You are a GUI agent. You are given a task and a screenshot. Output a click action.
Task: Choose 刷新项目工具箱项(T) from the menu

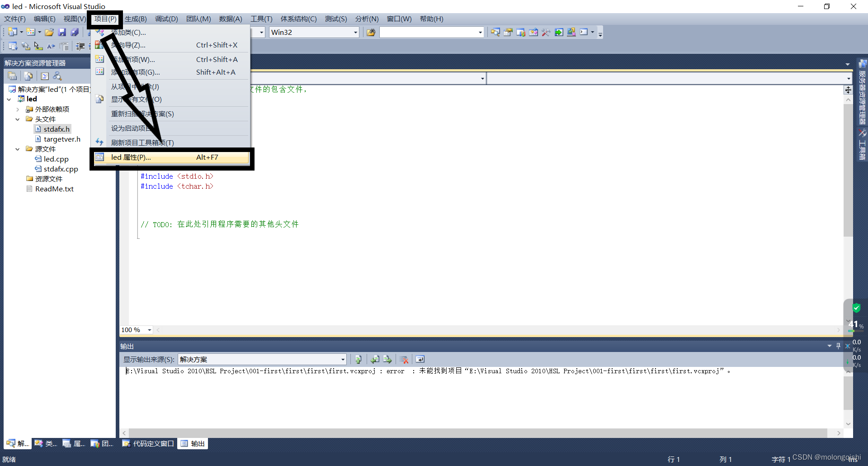(x=171, y=143)
